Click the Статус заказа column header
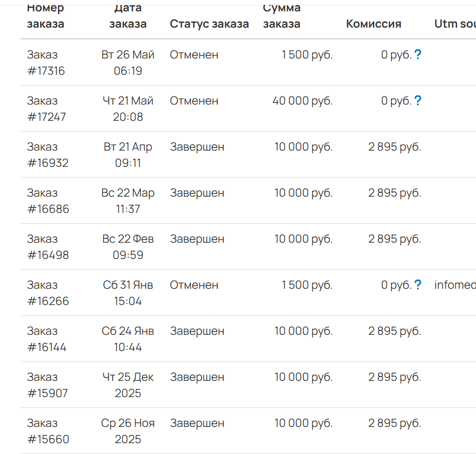The height and width of the screenshot is (454, 476). coord(209,24)
